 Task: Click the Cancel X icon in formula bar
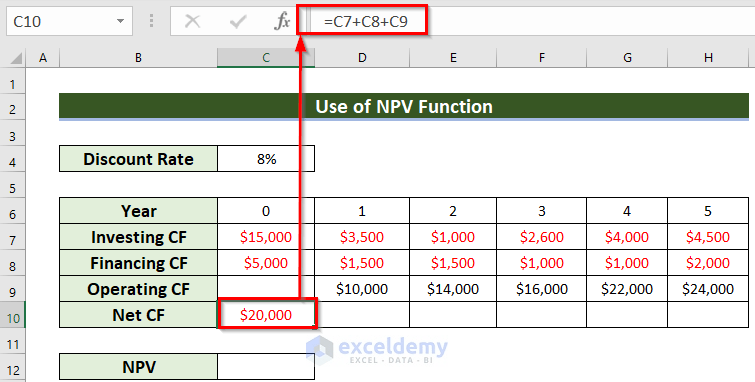click(x=193, y=21)
